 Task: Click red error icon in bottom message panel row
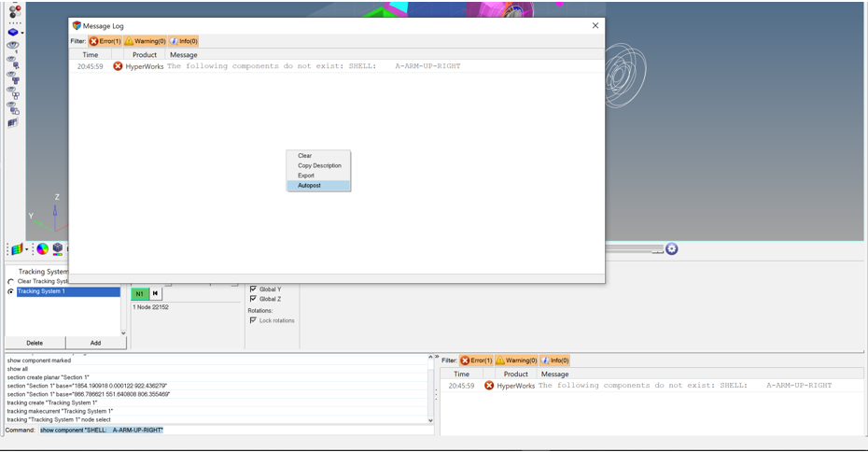489,386
